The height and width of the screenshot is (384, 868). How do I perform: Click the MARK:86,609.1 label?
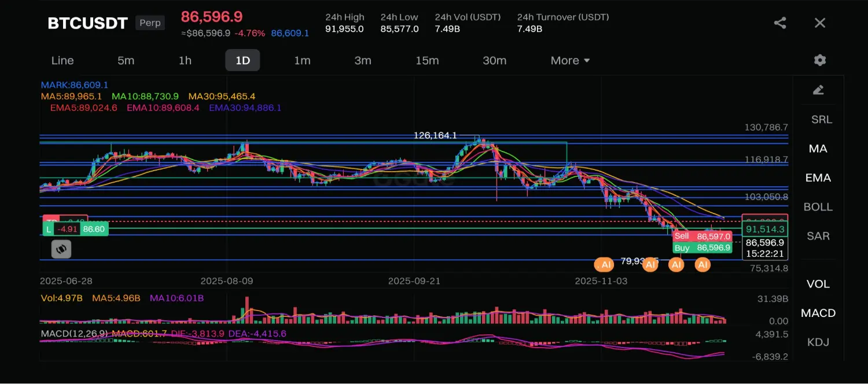(x=75, y=84)
